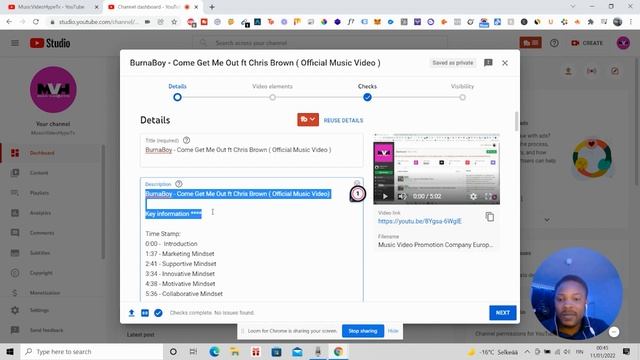Viewport: 640px width, 360px height.
Task: Open the channel avatar in Studio header
Action: coord(623,43)
